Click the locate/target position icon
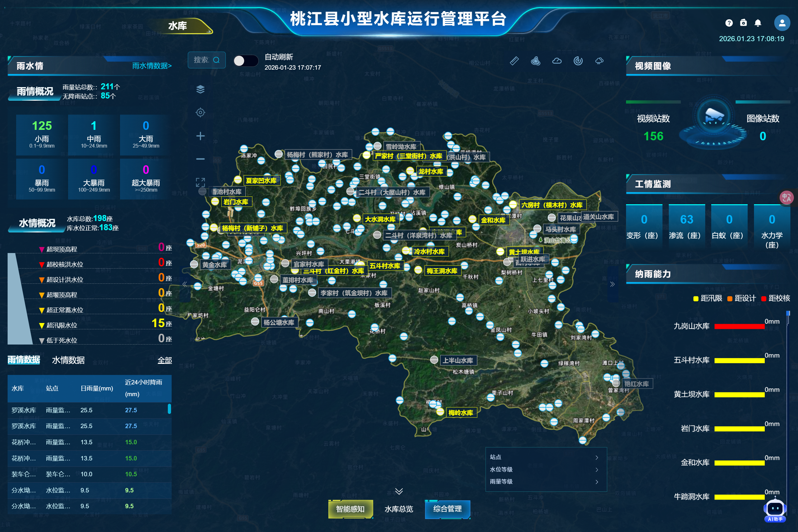 coord(200,112)
